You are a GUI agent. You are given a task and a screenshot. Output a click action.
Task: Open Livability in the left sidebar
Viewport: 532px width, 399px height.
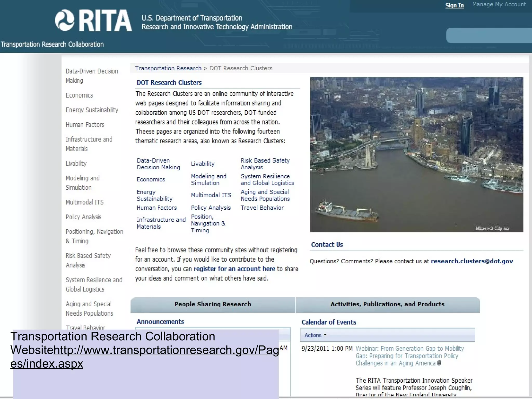click(x=76, y=163)
